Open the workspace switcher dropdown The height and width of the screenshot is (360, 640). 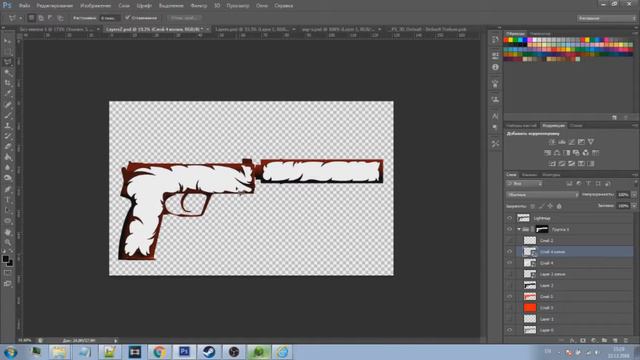[606, 18]
